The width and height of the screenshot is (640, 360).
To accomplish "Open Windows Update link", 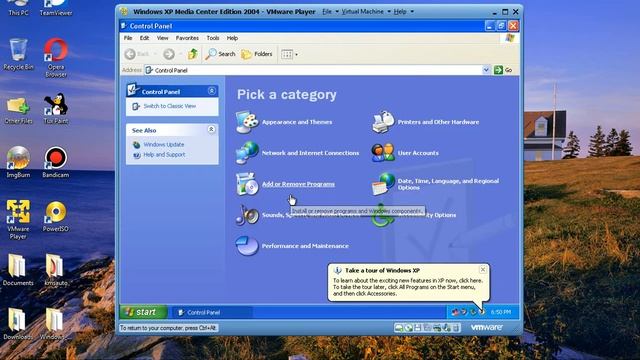I will pos(164,144).
